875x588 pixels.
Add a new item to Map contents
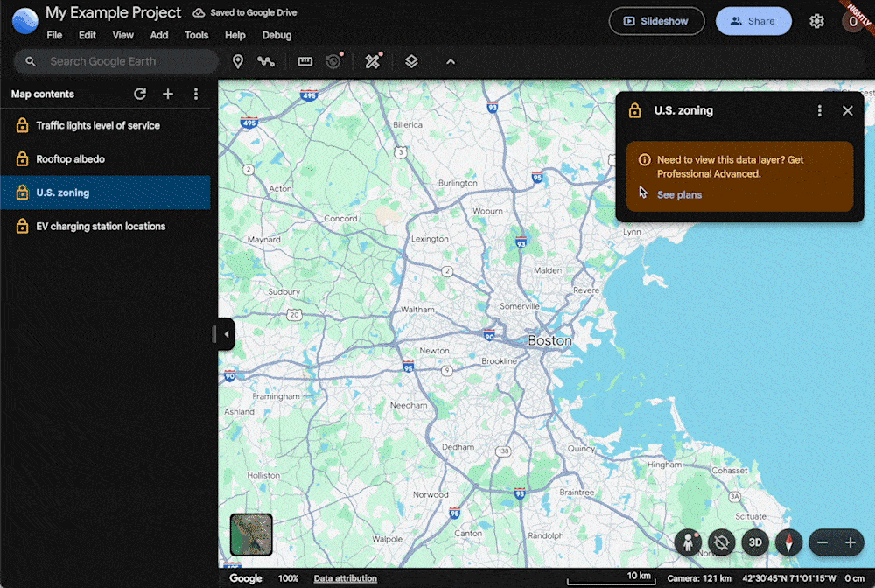(167, 94)
